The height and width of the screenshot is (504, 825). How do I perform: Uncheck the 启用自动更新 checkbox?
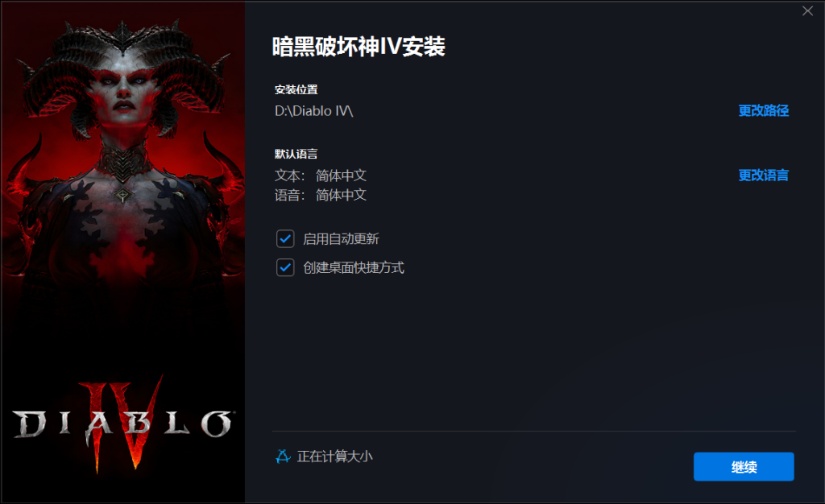(285, 239)
